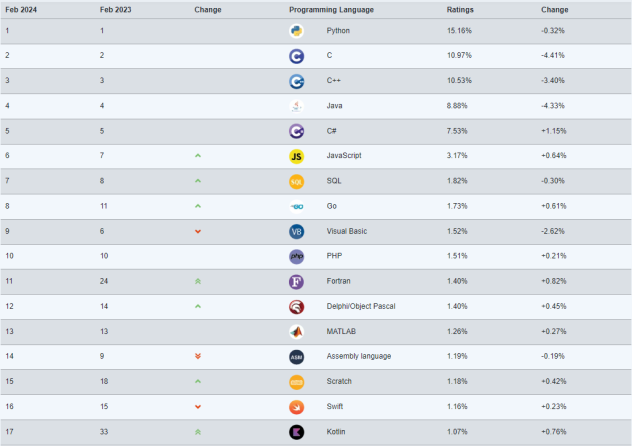Click the Visual Basic VB icon

[x=296, y=231]
